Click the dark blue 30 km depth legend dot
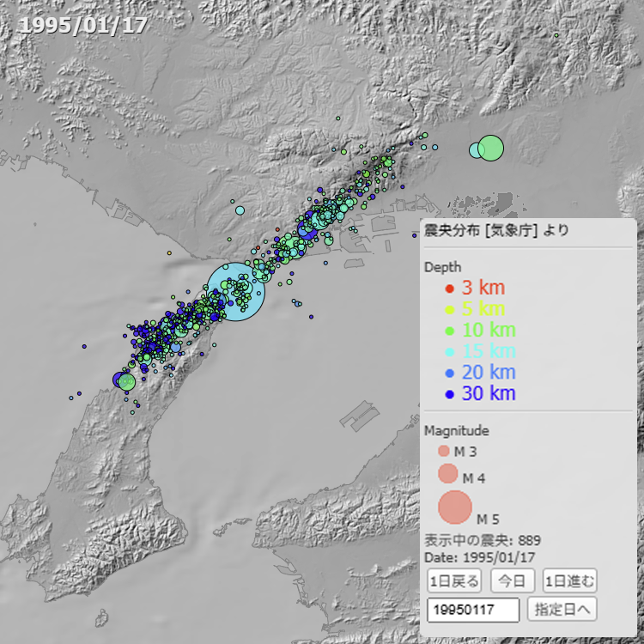The height and width of the screenshot is (644, 644). click(x=450, y=394)
